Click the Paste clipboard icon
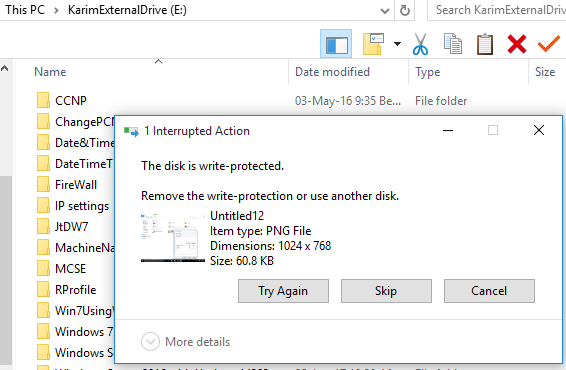Screen dimensions: 566x370 click(x=484, y=44)
